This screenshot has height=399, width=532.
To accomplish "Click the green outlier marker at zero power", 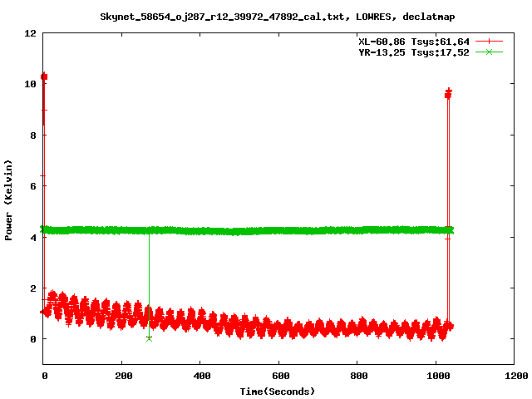I will coord(149,338).
